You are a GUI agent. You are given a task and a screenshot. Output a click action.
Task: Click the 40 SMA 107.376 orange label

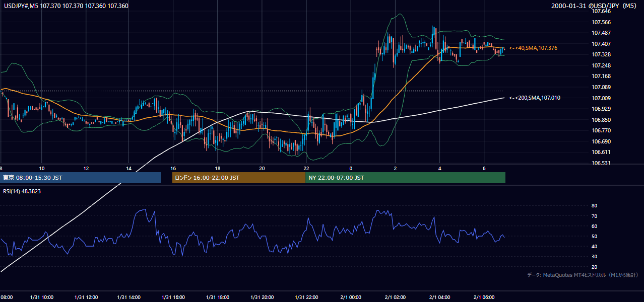(533, 48)
